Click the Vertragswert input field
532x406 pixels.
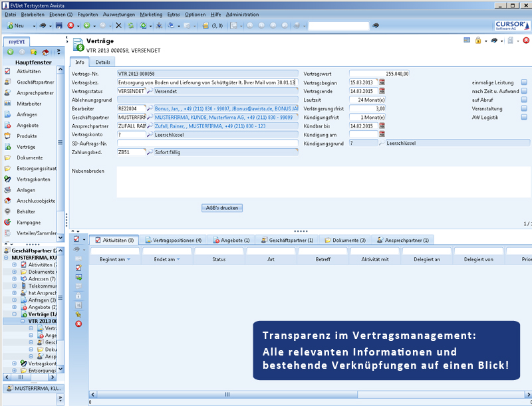pyautogui.click(x=379, y=74)
